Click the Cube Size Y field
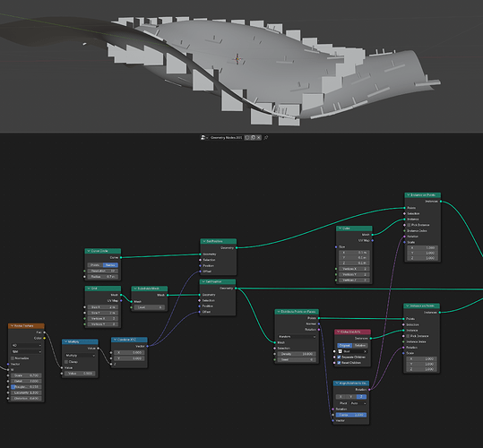483x448 pixels. [x=354, y=258]
